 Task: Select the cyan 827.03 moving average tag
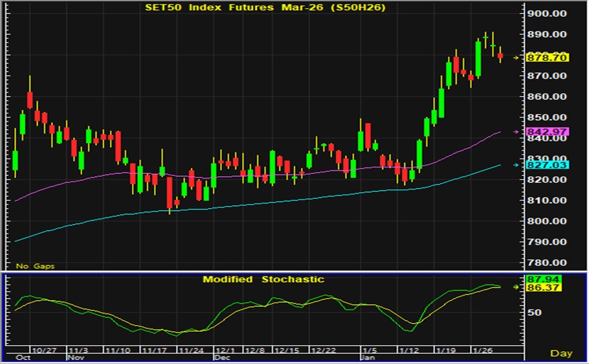[x=547, y=165]
